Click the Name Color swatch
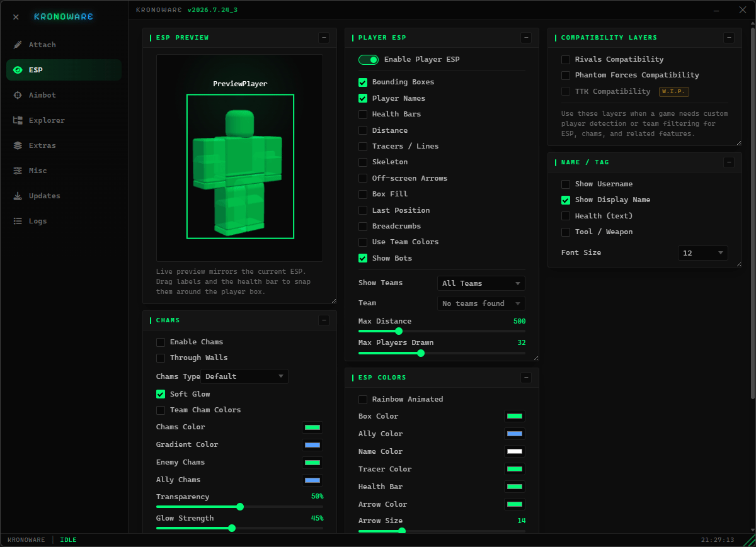 [x=515, y=451]
